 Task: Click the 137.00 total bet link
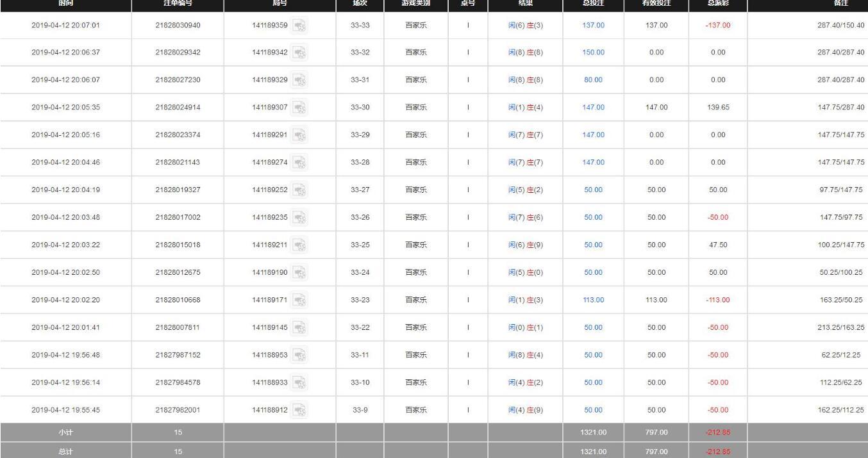pos(593,25)
